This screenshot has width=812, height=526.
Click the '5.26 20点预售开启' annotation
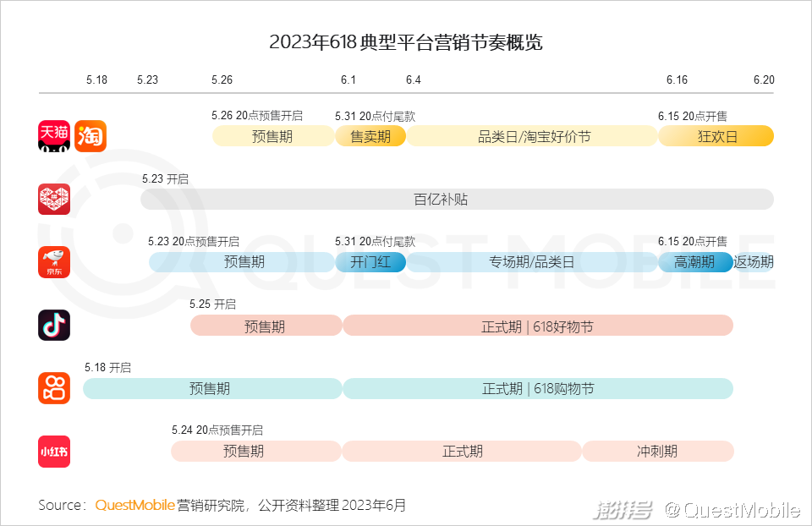[x=257, y=116]
